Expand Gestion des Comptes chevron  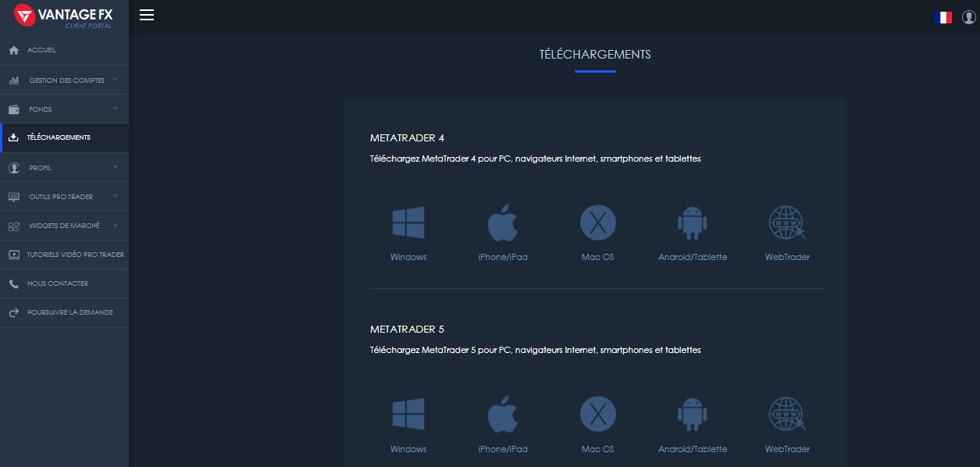click(x=115, y=80)
